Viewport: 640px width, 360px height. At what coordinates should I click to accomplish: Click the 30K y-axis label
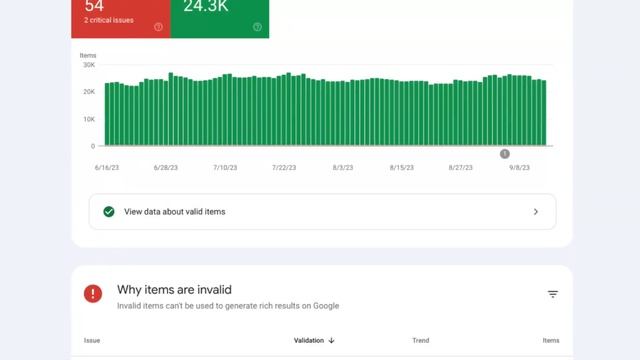click(x=89, y=65)
